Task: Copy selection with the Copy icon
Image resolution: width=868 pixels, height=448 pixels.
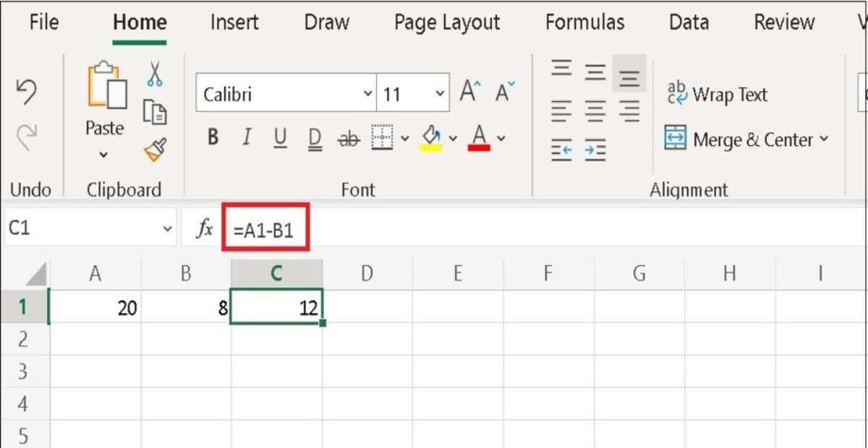Action: (155, 112)
